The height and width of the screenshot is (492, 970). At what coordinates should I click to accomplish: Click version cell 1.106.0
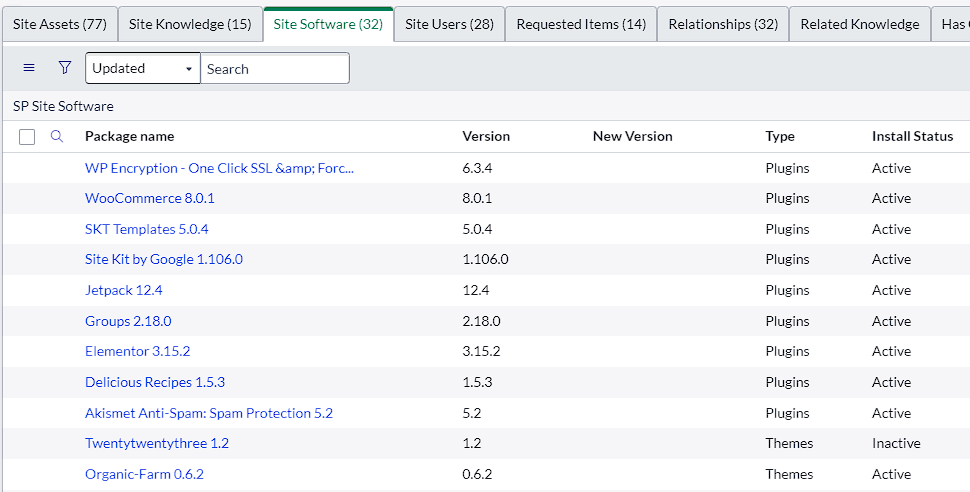(x=485, y=259)
